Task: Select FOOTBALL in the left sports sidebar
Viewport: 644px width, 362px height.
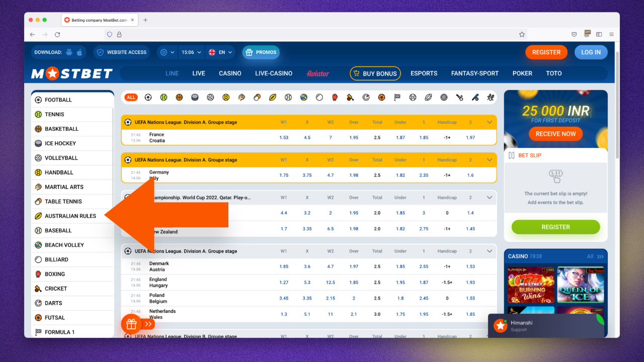Action: [x=72, y=100]
